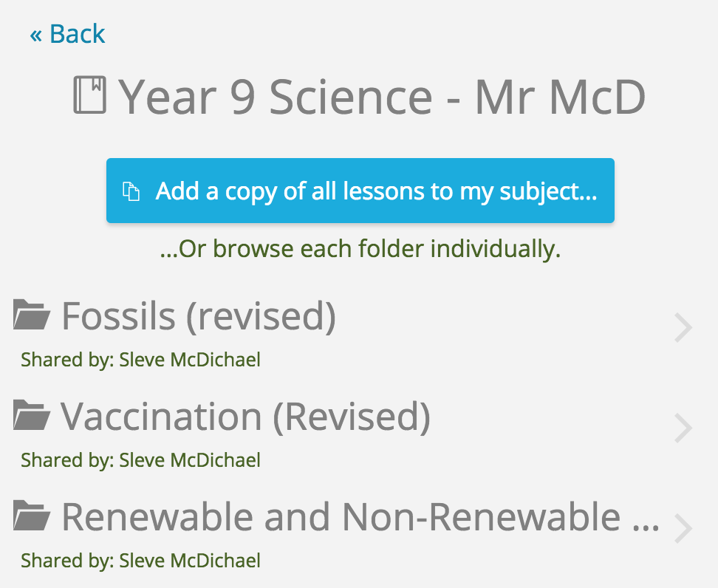The image size is (718, 588).
Task: Expand Fossils (revised) with its right chevron
Action: (x=683, y=327)
